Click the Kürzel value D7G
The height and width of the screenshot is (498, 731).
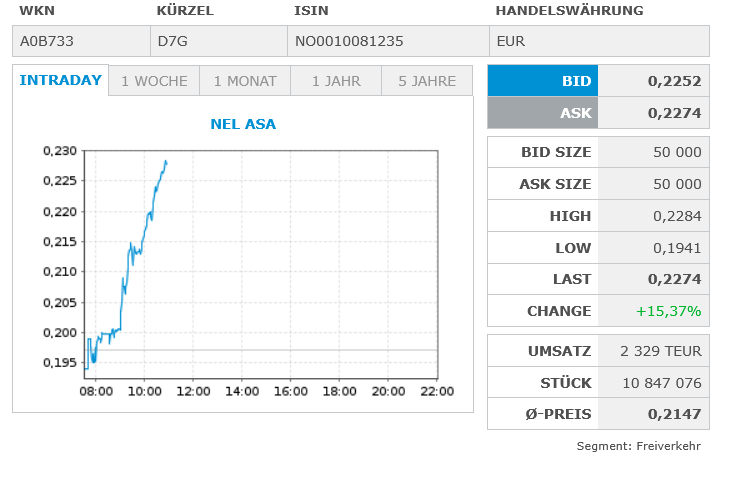(x=218, y=41)
